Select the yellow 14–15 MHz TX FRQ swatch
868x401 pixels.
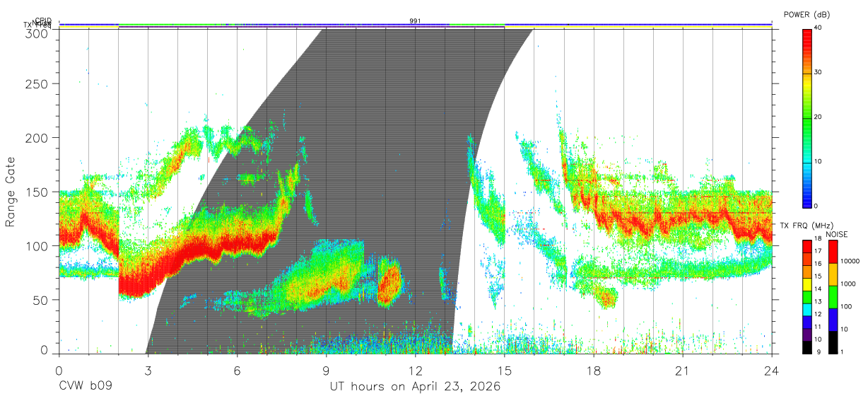pos(807,284)
